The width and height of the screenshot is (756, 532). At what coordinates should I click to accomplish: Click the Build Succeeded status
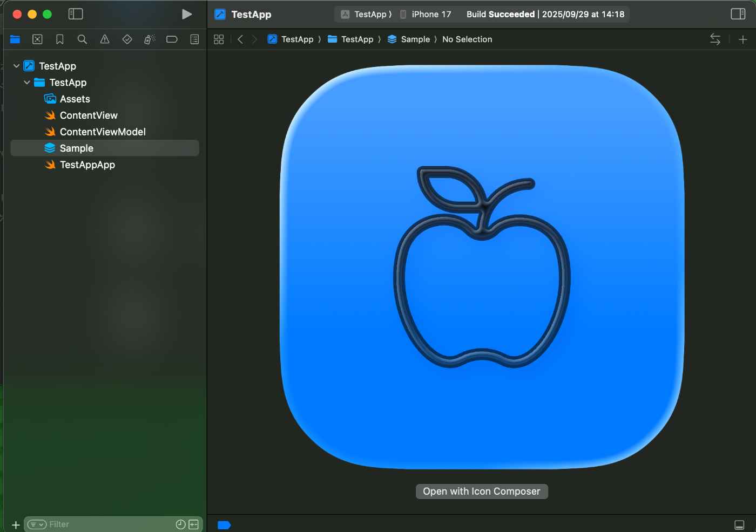pyautogui.click(x=545, y=15)
